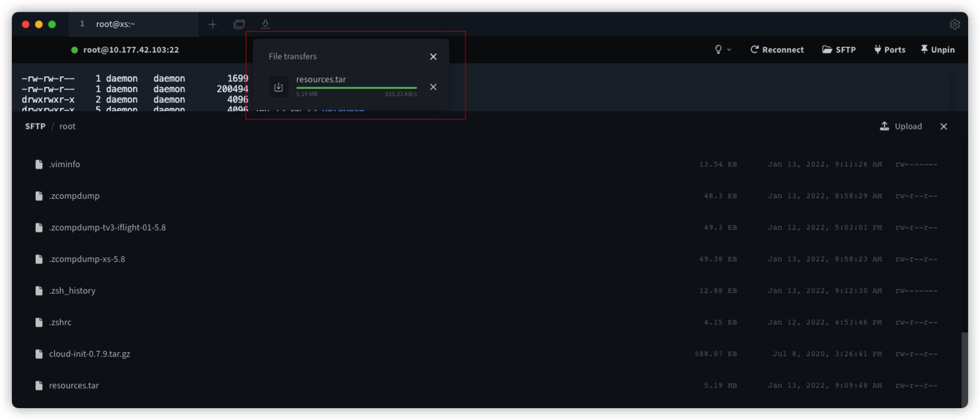Dismiss the File transfers popup
Image resolution: width=980 pixels, height=420 pixels.
coord(433,56)
